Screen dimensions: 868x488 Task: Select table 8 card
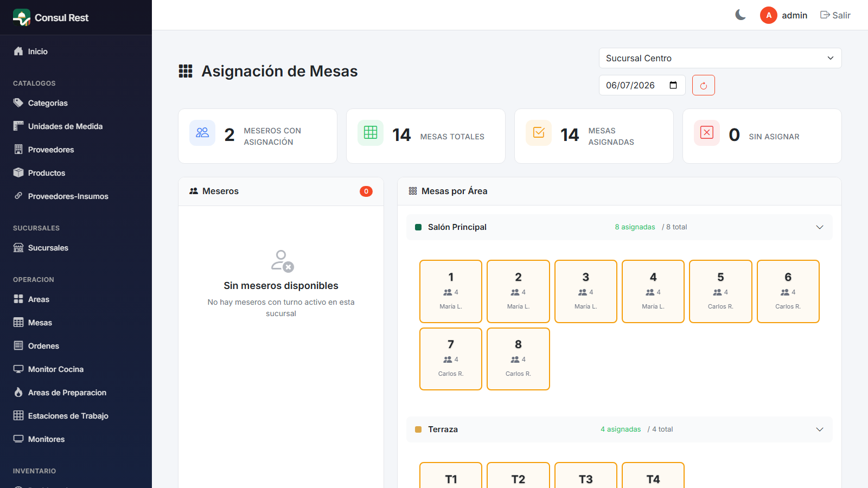point(518,359)
